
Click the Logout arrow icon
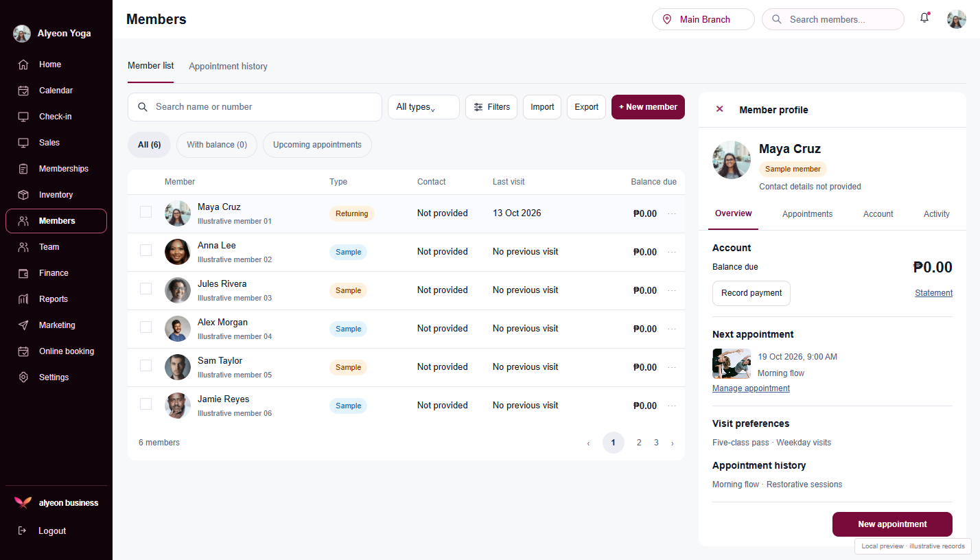click(x=22, y=530)
